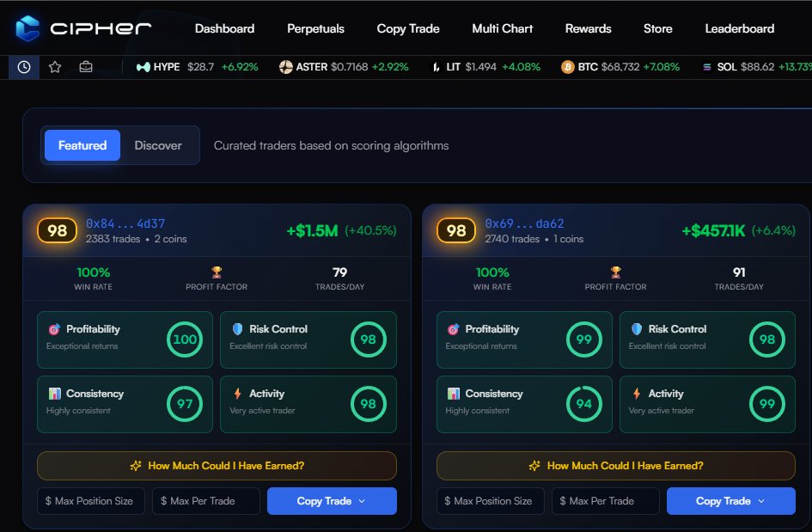Click the HYPE token icon in ticker
This screenshot has width=812, height=532.
pyautogui.click(x=143, y=67)
